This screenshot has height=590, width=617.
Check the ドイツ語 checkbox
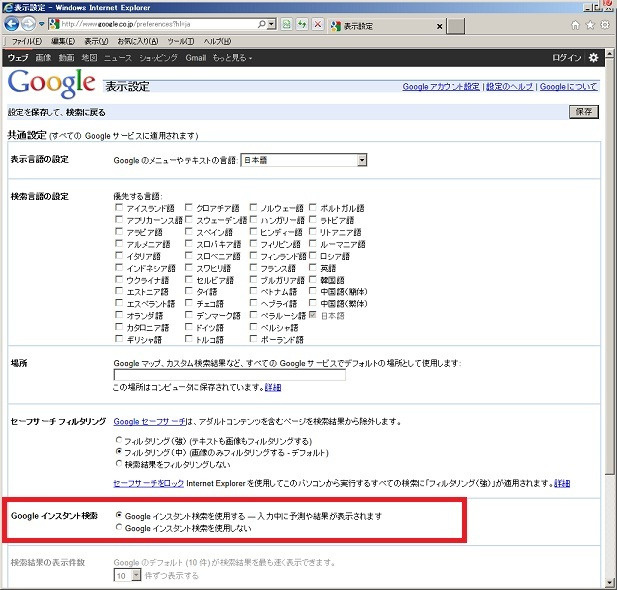tap(188, 327)
